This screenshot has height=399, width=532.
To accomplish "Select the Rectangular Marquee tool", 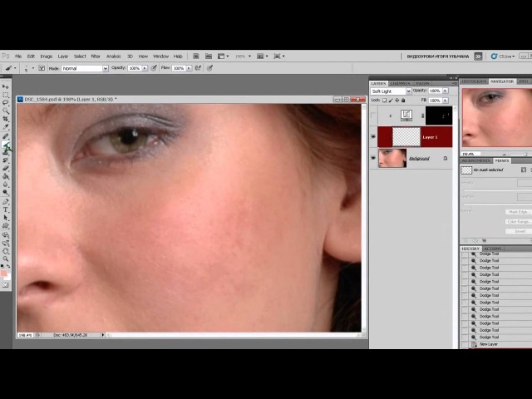I will coord(6,95).
